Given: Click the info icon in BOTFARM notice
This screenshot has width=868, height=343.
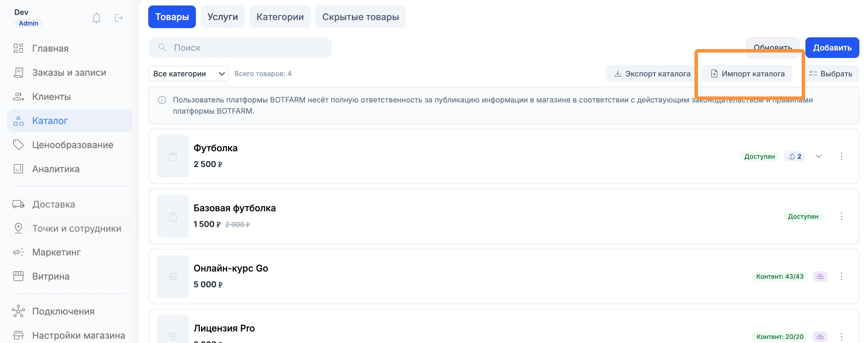Looking at the screenshot, I should click(162, 100).
